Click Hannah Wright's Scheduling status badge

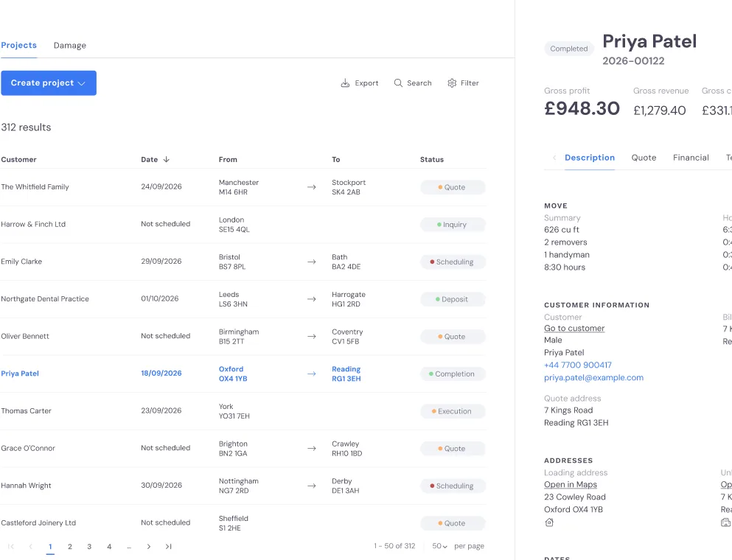(453, 486)
